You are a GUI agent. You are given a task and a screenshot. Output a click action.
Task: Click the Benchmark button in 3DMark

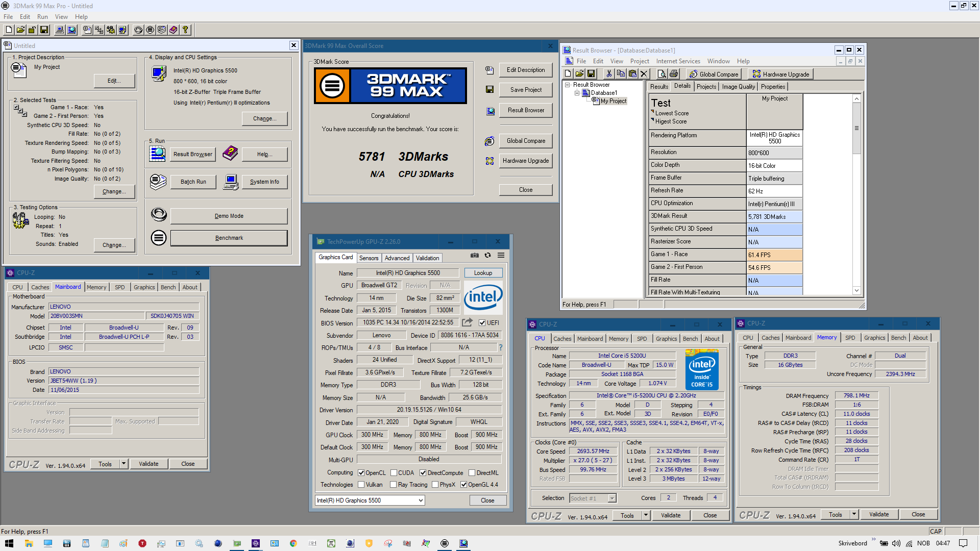click(x=229, y=238)
